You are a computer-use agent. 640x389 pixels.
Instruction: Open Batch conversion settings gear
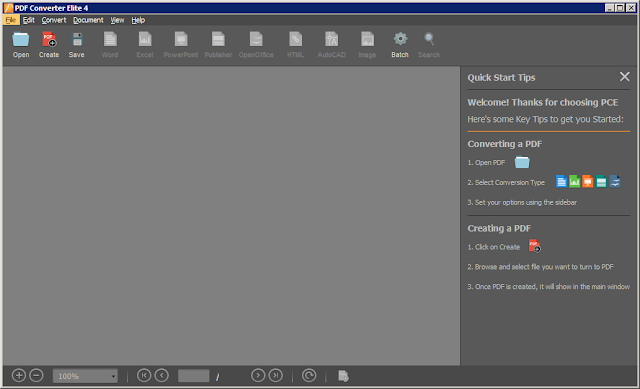pyautogui.click(x=400, y=40)
